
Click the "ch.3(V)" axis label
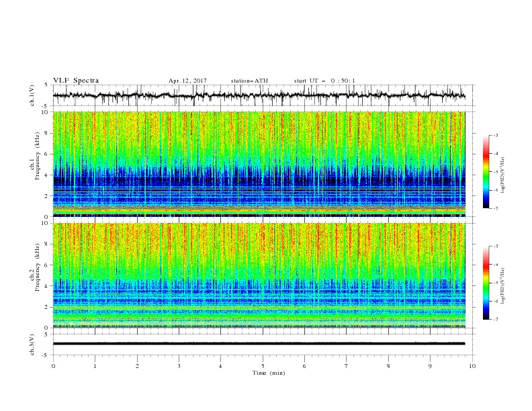coord(32,345)
